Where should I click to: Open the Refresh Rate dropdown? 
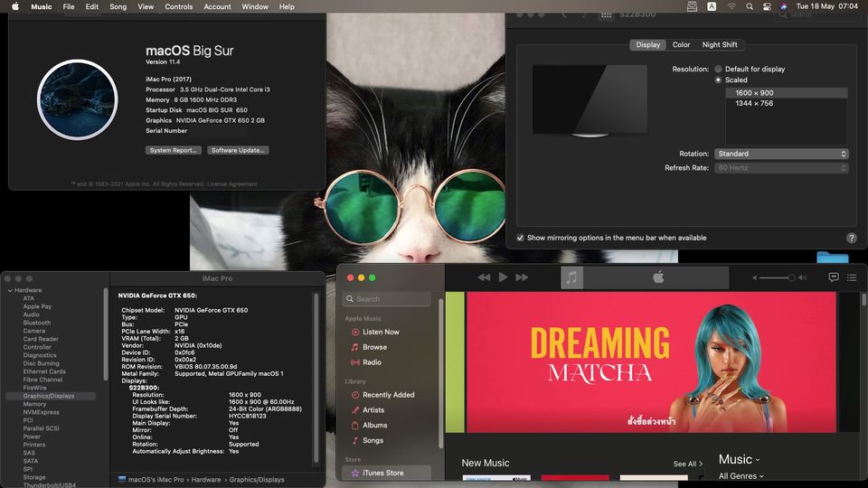click(x=781, y=168)
